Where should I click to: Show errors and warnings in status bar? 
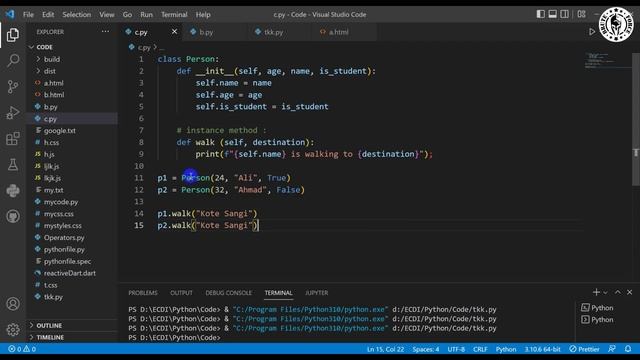click(x=22, y=349)
